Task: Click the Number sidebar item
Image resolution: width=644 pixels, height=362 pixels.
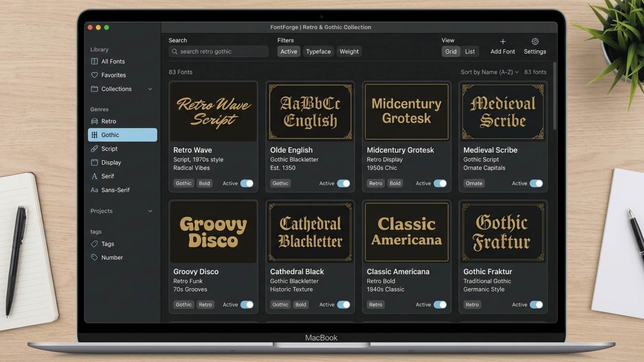Action: 122,257
